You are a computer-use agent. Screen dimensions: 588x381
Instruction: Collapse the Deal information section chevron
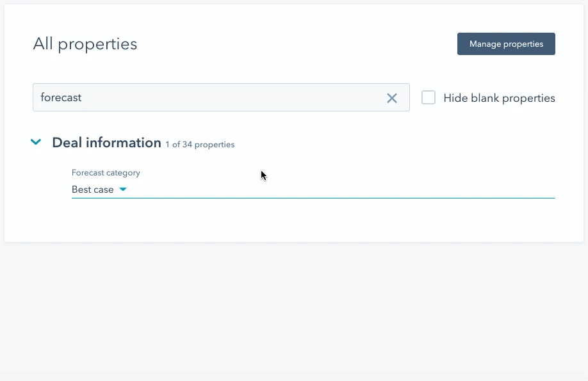tap(37, 142)
